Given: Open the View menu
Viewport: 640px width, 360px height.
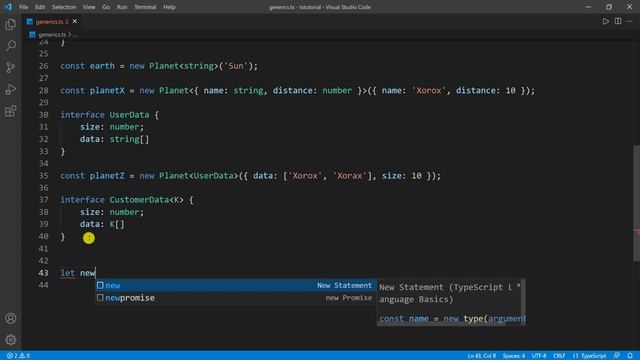Looking at the screenshot, I should [x=89, y=7].
